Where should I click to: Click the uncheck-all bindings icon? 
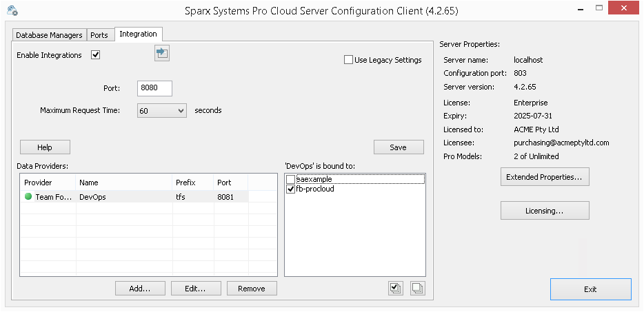pos(417,289)
